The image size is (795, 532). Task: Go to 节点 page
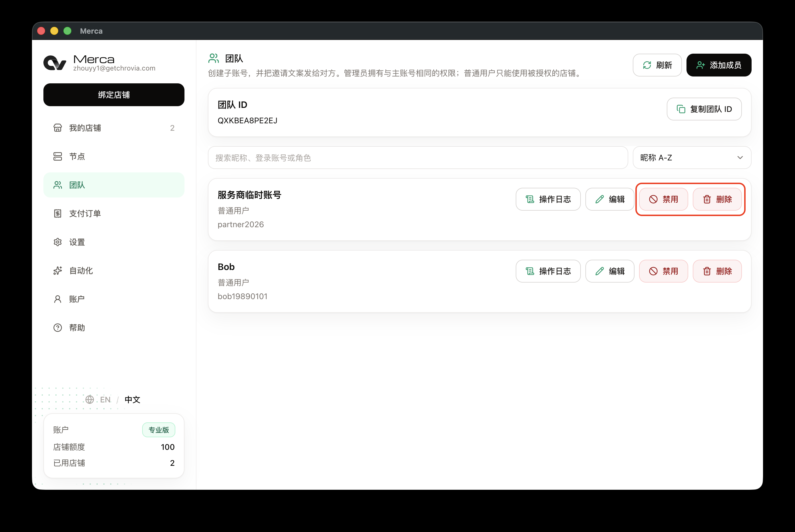[114, 156]
